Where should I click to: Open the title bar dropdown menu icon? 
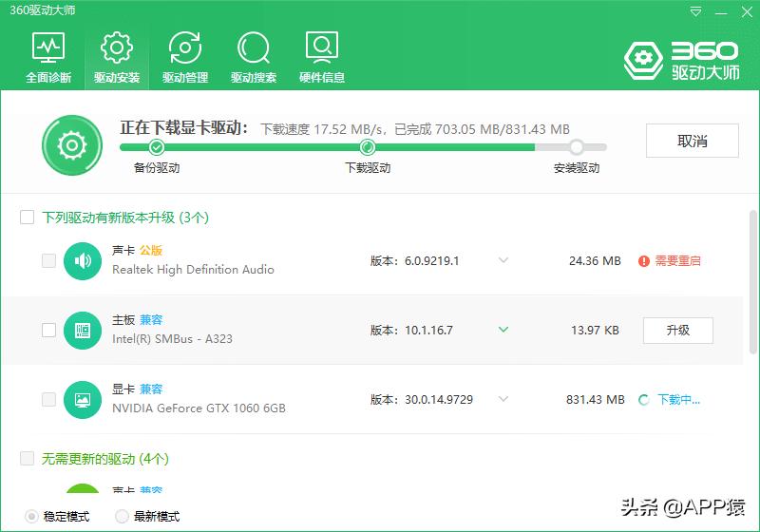pyautogui.click(x=695, y=11)
